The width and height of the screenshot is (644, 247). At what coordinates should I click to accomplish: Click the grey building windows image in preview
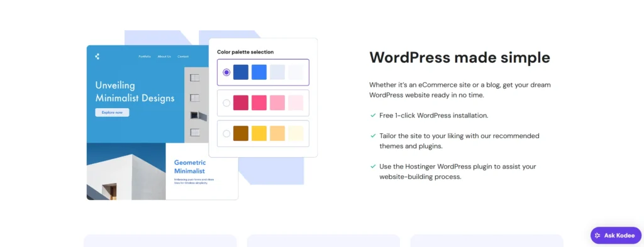[196, 105]
